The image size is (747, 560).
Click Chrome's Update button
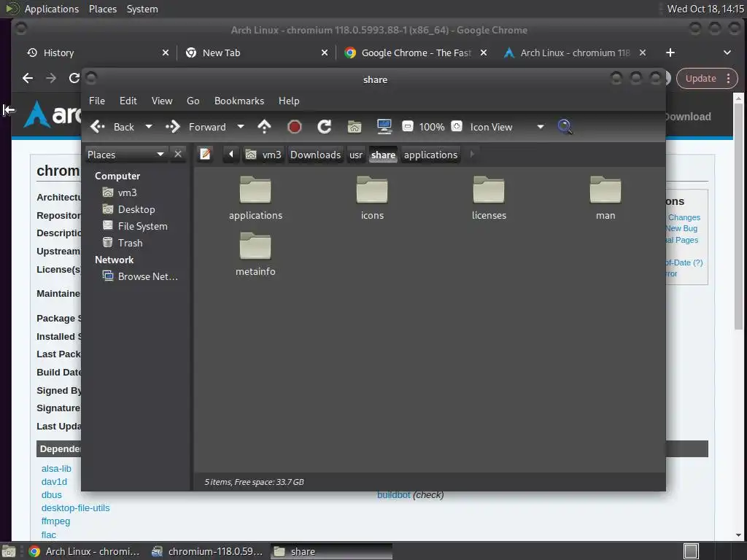point(706,79)
